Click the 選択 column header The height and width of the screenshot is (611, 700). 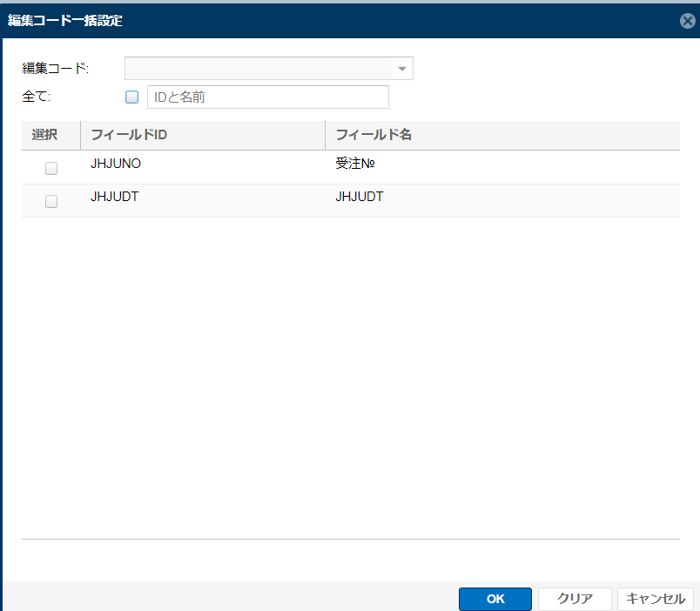[50, 135]
